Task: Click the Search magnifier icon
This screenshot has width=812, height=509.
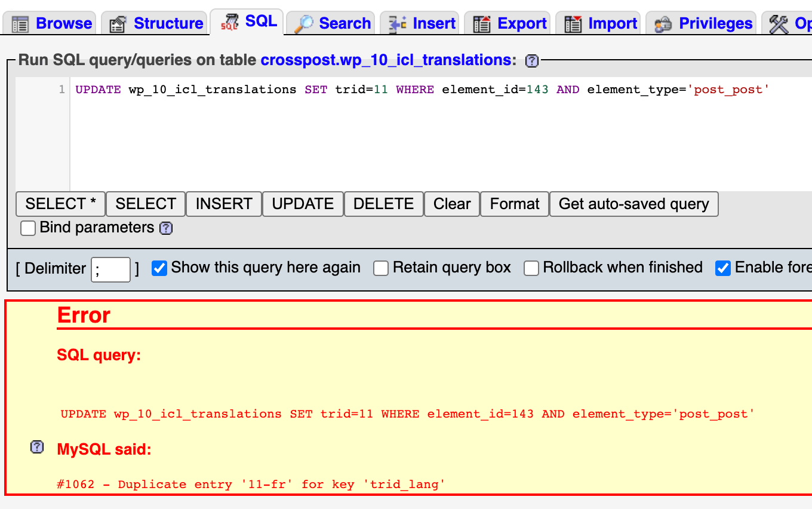Action: click(303, 24)
